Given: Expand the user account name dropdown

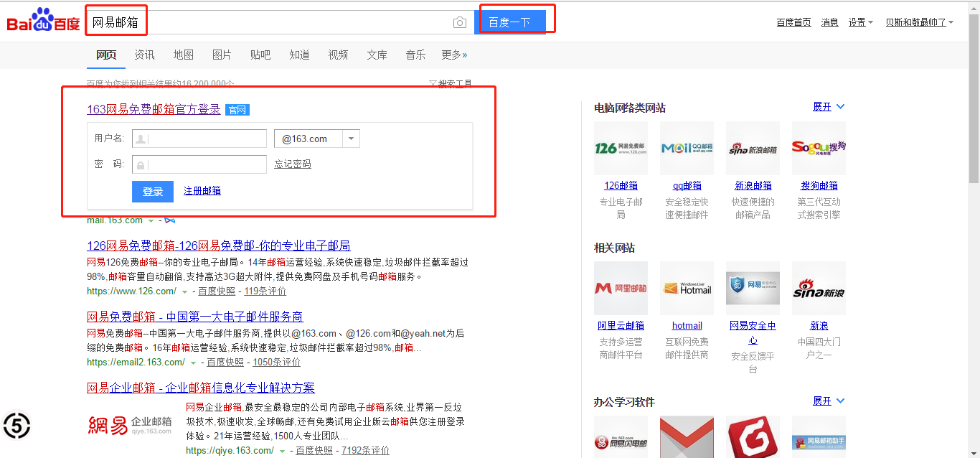Looking at the screenshot, I should point(919,22).
